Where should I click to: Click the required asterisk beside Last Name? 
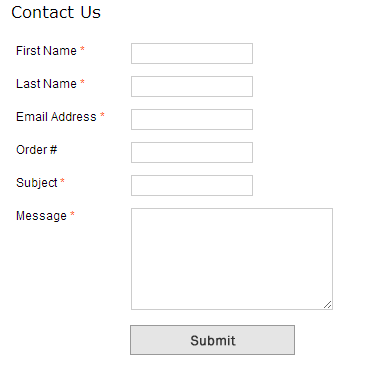click(82, 82)
